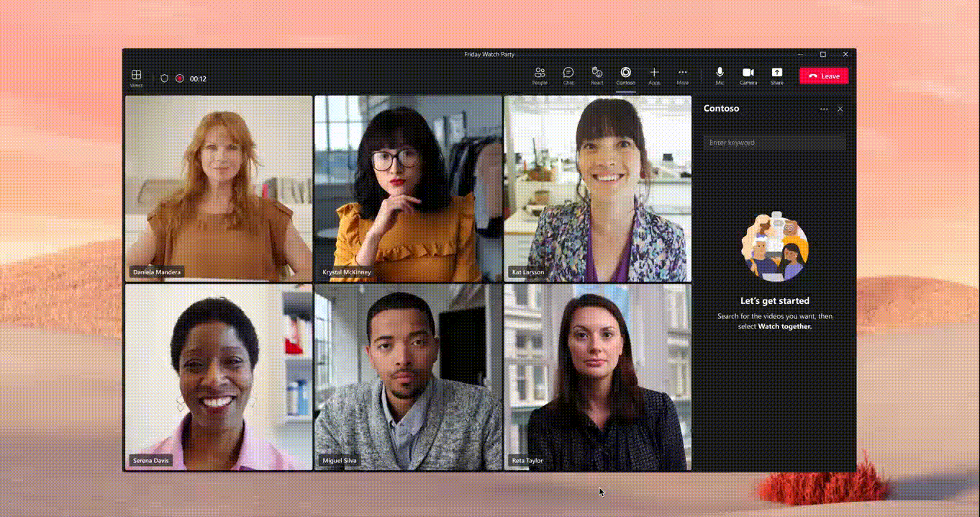Select Daniela Mandera's video tile
Viewport: 980px width, 517px height.
(219, 188)
